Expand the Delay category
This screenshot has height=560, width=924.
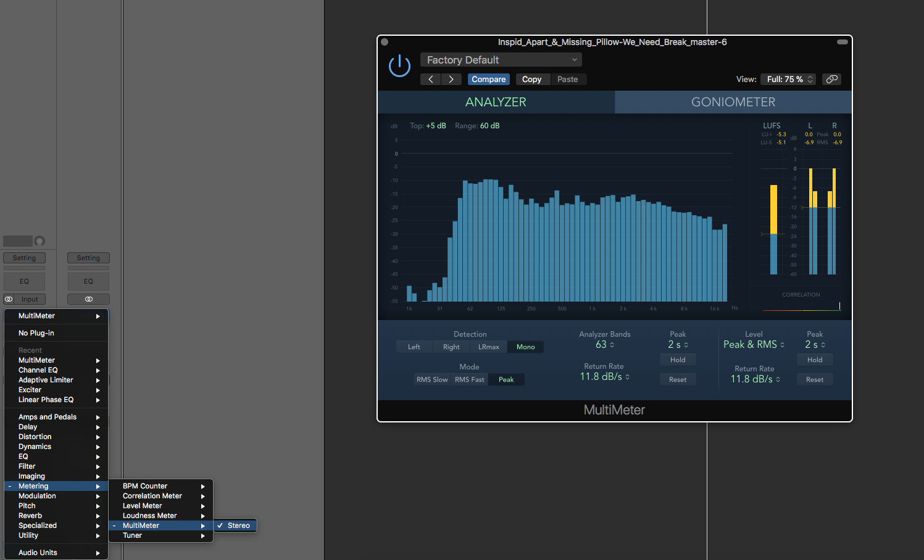pyautogui.click(x=56, y=427)
